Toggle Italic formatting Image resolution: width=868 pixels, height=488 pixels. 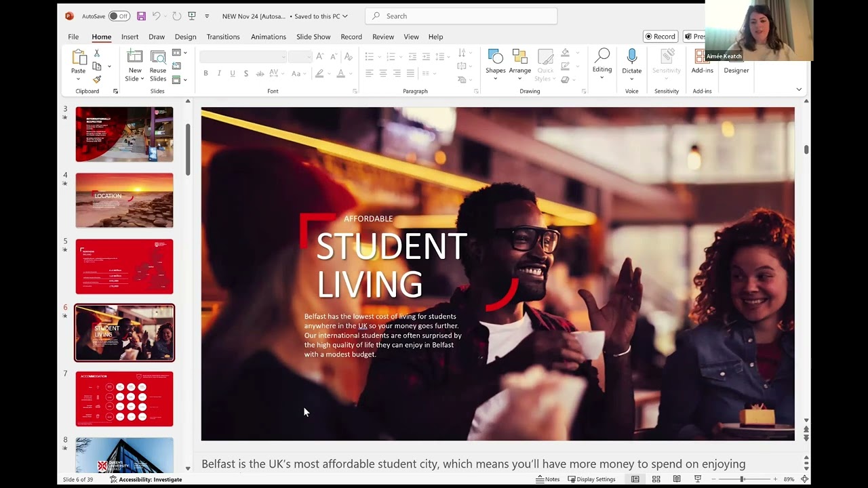point(219,73)
